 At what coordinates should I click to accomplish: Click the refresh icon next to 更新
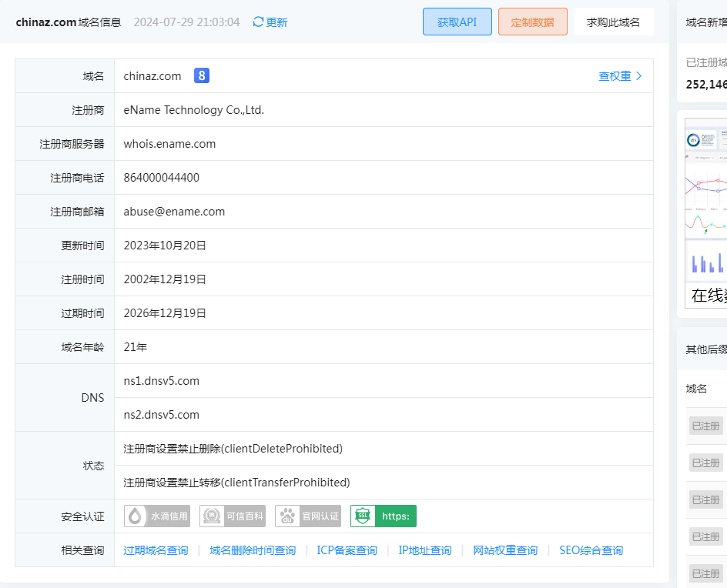258,22
